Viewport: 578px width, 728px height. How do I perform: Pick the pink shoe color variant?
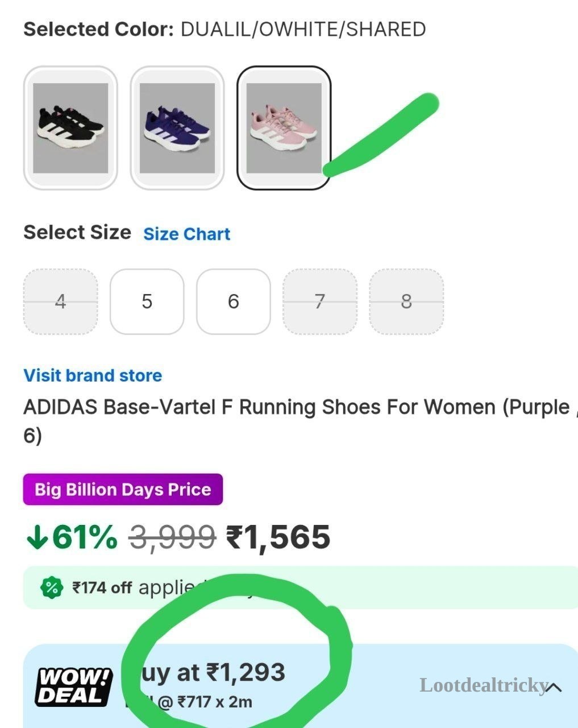[x=284, y=128]
